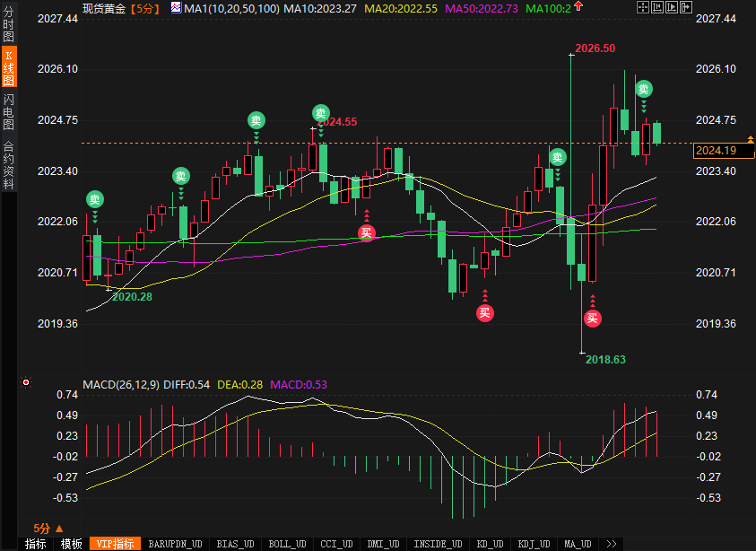Image resolution: width=756 pixels, height=551 pixels.
Task: Click the red sun icon beside MACD panel
Action: click(26, 382)
